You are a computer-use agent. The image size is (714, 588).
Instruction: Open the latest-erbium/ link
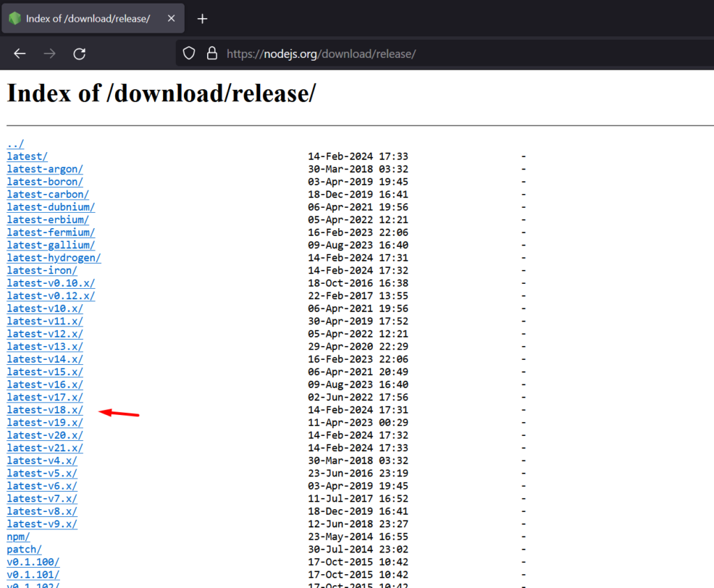click(x=48, y=220)
